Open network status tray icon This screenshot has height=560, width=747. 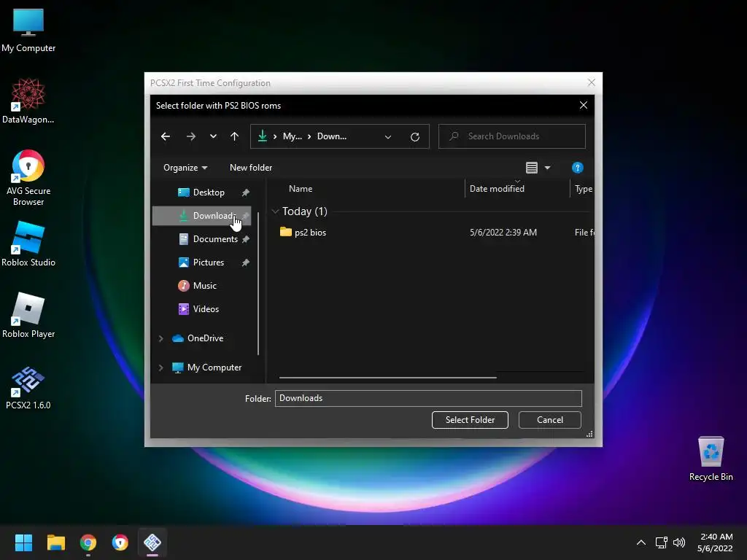[661, 542]
